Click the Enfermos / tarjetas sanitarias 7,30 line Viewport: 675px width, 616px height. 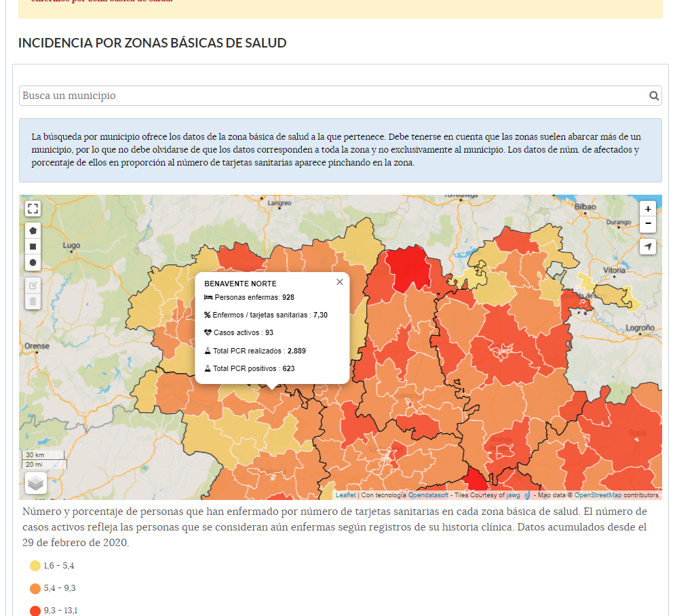pyautogui.click(x=266, y=315)
